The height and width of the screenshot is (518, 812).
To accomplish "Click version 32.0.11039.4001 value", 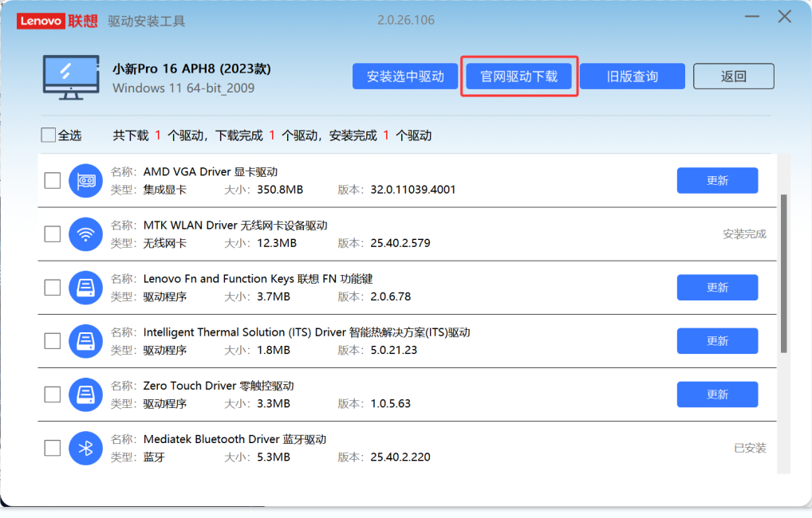I will pos(412,190).
